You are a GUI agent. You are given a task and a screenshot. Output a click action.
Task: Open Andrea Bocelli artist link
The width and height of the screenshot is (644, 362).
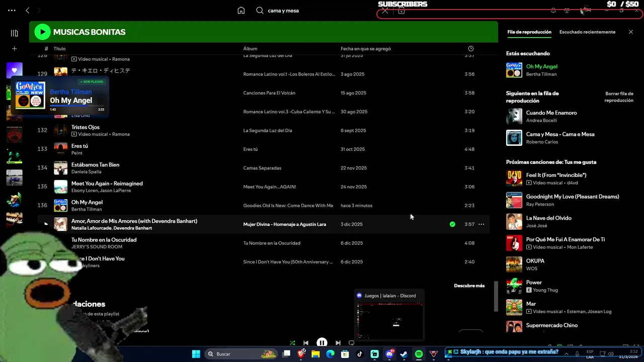click(541, 121)
